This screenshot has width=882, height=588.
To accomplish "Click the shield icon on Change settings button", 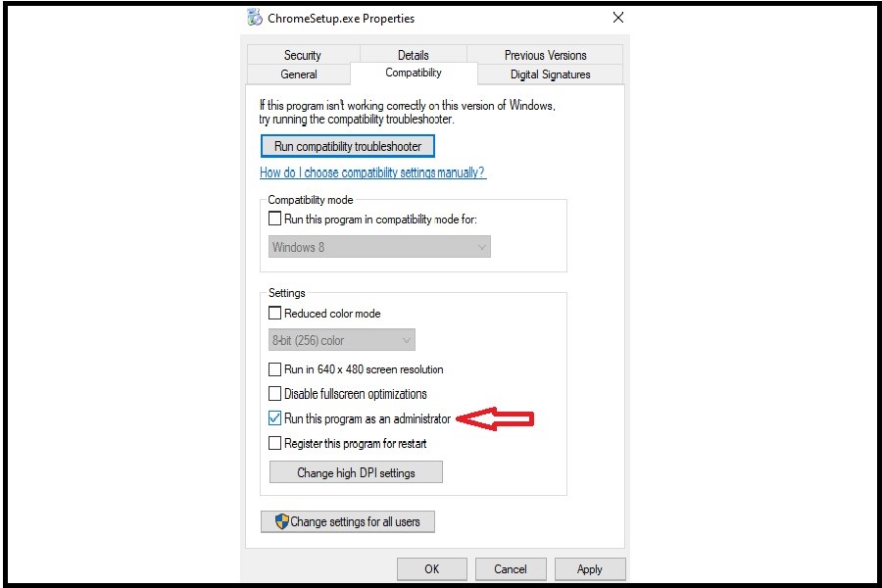I will tap(280, 521).
